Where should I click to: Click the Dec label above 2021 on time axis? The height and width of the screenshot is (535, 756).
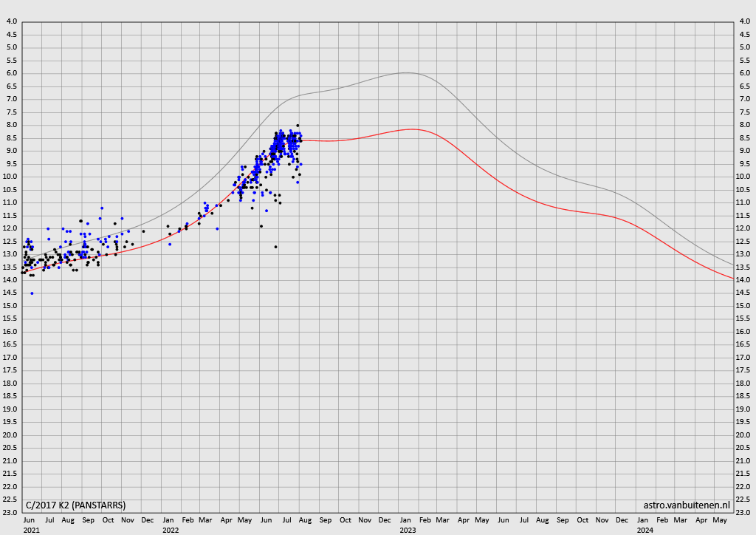[x=148, y=520]
